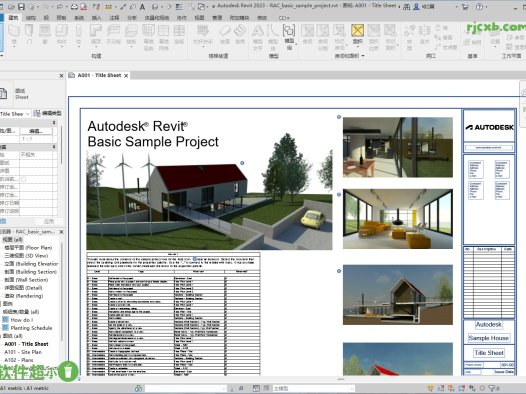Image resolution: width=526 pixels, height=394 pixels.
Task: Click the Open folder icon in quick access toolbar
Action: point(11,6)
